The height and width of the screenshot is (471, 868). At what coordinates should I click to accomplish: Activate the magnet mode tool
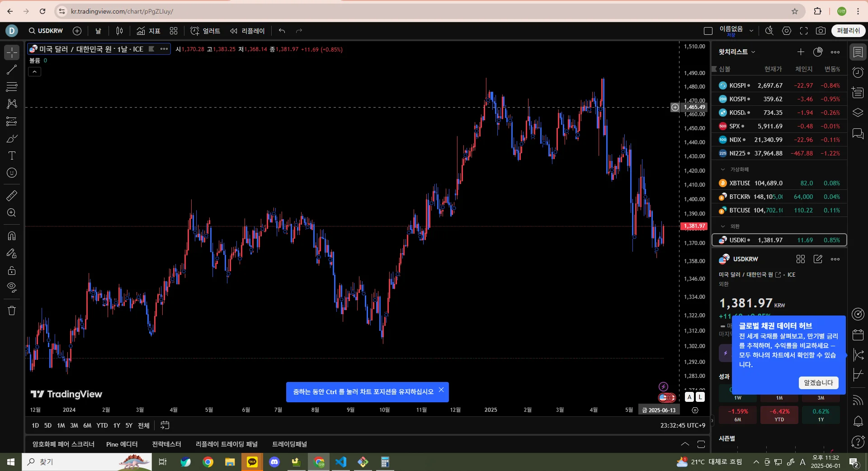pos(12,236)
